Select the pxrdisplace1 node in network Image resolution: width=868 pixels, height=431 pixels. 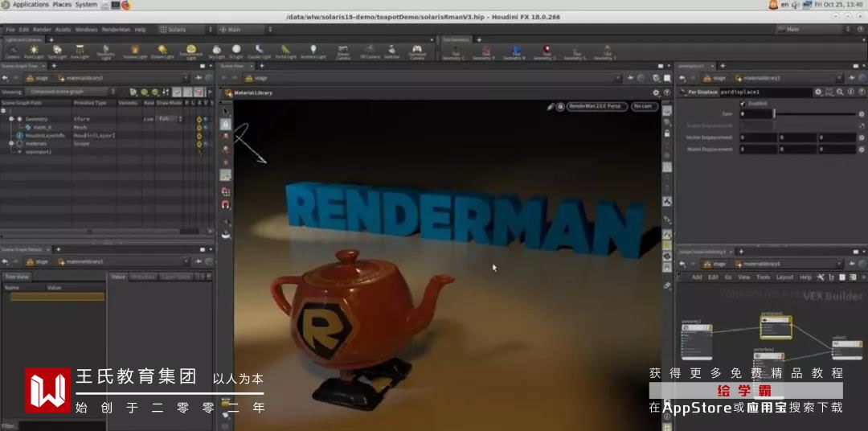[776, 327]
